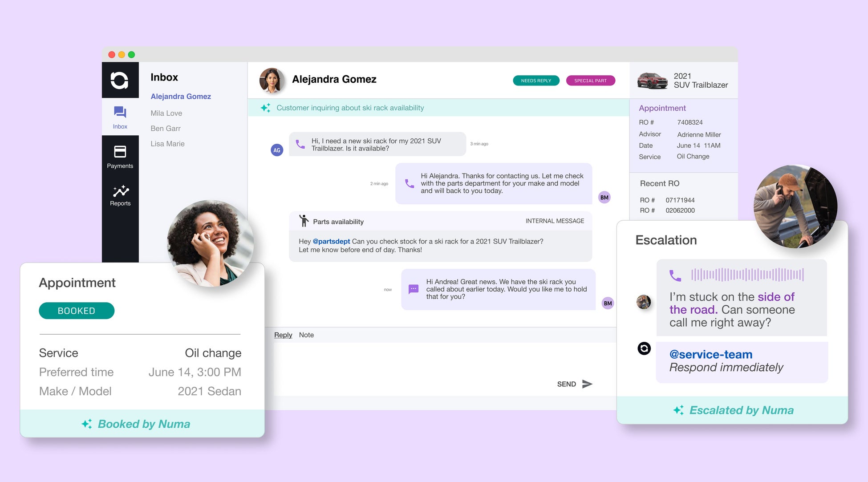The width and height of the screenshot is (868, 482).
Task: Click the voicemail audio waveform
Action: click(x=747, y=275)
